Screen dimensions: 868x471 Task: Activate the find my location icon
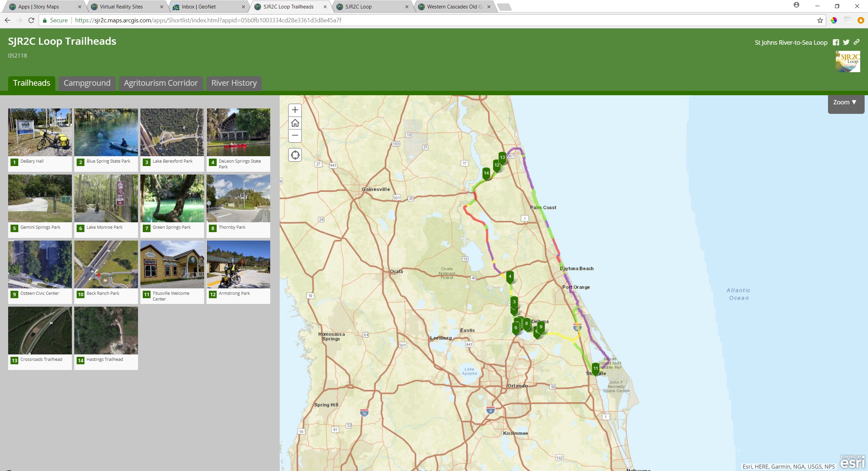click(294, 155)
